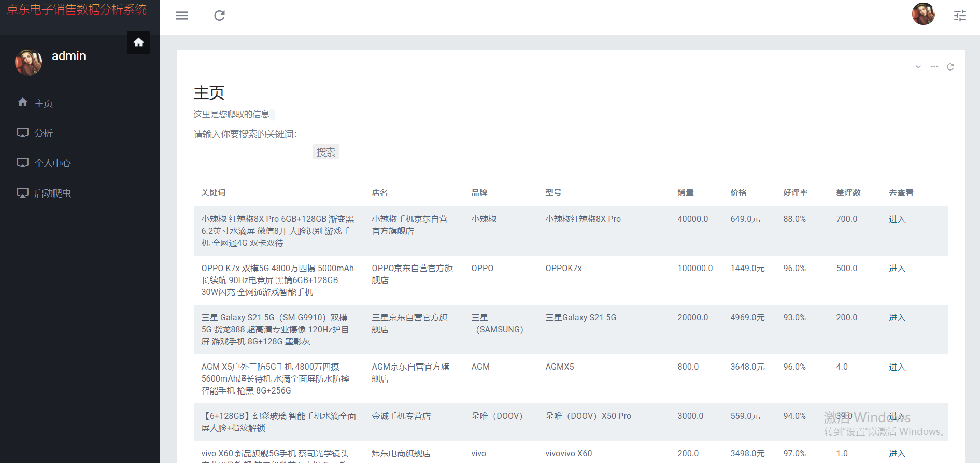980x463 pixels.
Task: Toggle the sidebar hamburger menu icon
Action: pos(182,16)
